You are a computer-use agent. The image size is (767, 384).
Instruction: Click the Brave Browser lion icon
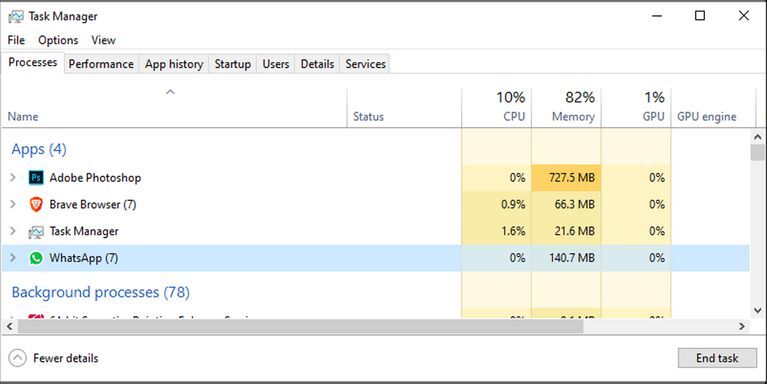pyautogui.click(x=36, y=204)
